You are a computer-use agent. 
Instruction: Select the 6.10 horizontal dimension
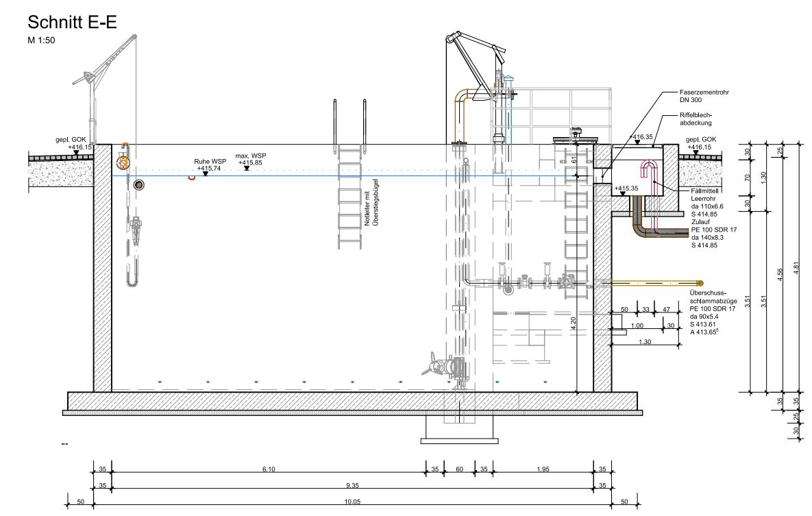[269, 468]
